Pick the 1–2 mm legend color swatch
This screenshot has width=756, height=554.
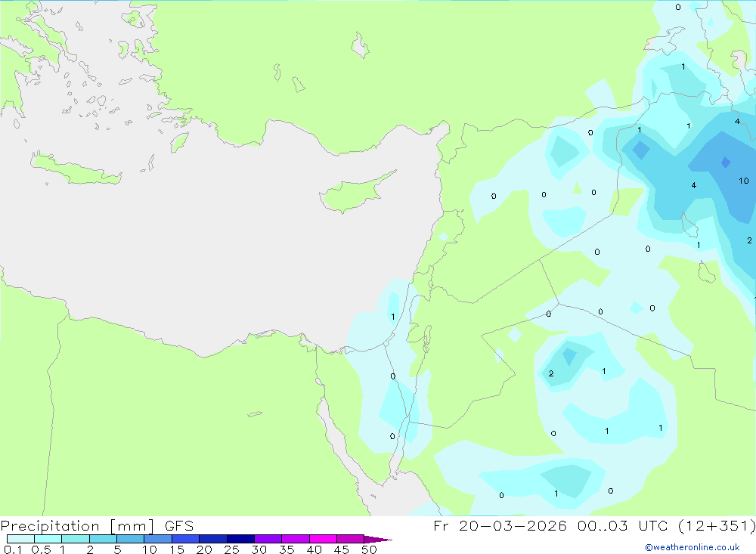point(75,539)
